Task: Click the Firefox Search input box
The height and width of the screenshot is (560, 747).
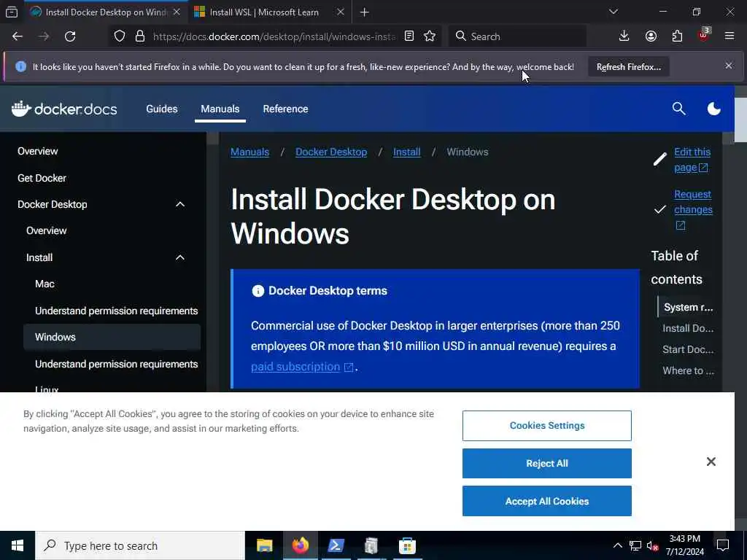Action: pyautogui.click(x=517, y=36)
